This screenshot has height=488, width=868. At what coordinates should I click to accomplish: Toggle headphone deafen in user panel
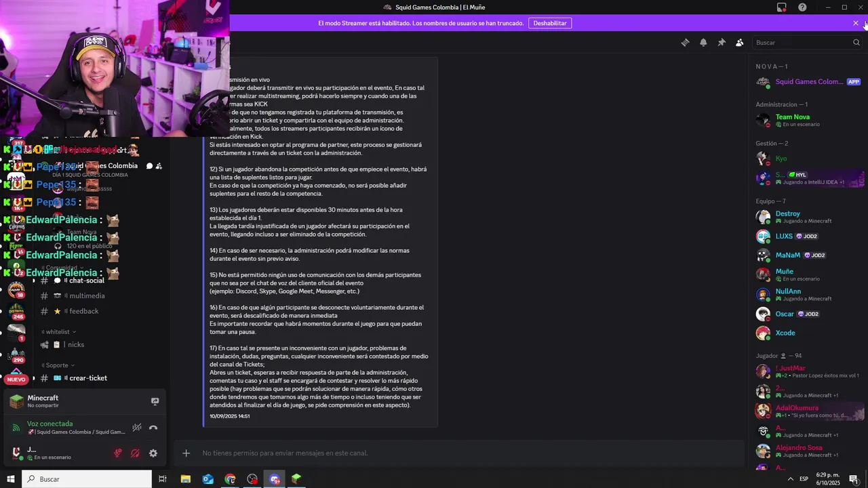pyautogui.click(x=136, y=453)
